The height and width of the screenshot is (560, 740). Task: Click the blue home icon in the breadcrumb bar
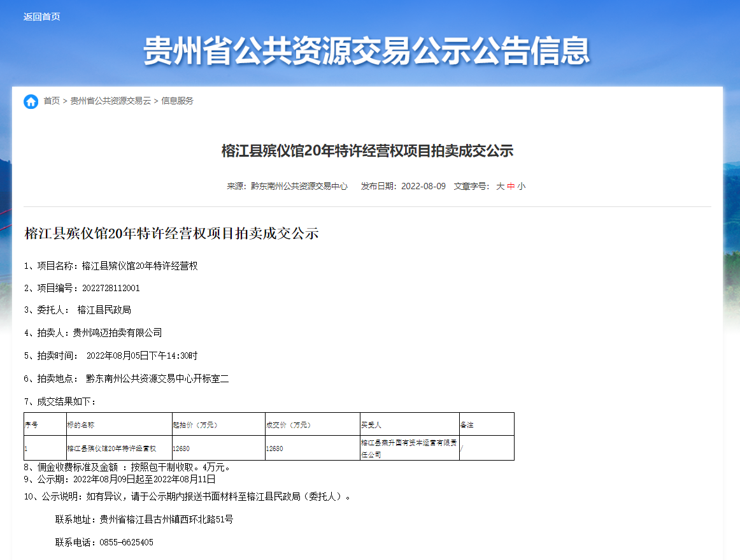(31, 101)
